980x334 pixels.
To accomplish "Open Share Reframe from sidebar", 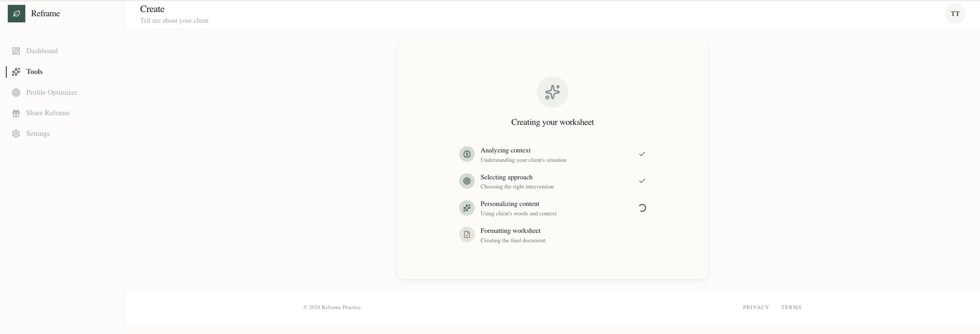I will [x=48, y=113].
